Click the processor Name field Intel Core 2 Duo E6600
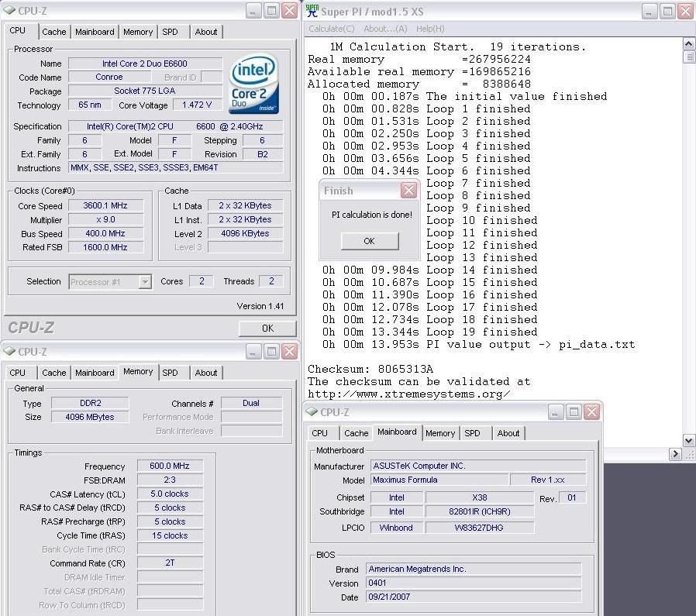 click(145, 64)
